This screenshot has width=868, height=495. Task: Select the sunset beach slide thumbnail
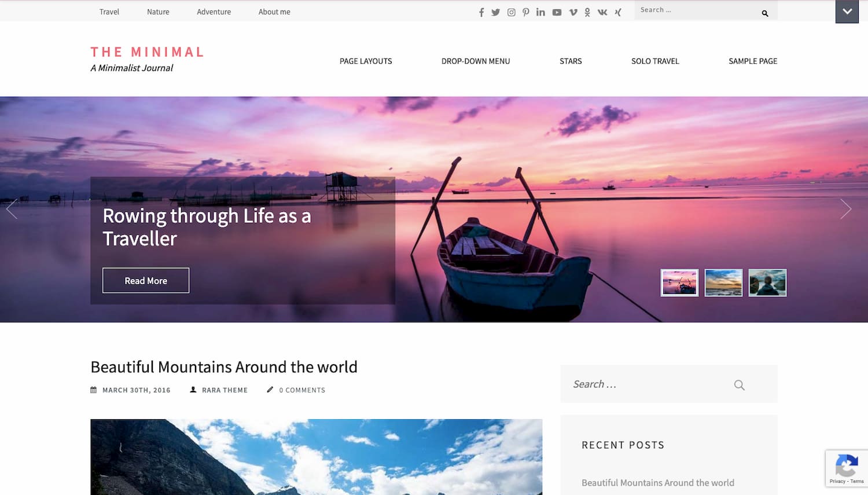tap(723, 283)
